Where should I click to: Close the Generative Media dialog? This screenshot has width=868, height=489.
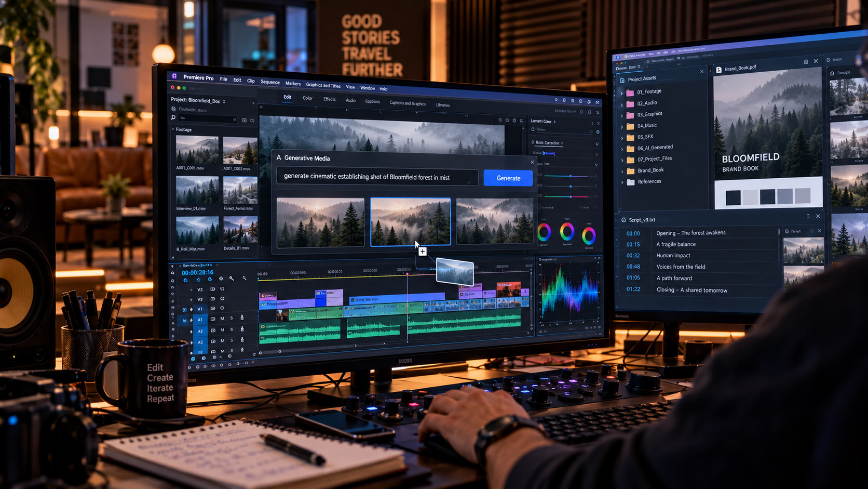point(532,162)
